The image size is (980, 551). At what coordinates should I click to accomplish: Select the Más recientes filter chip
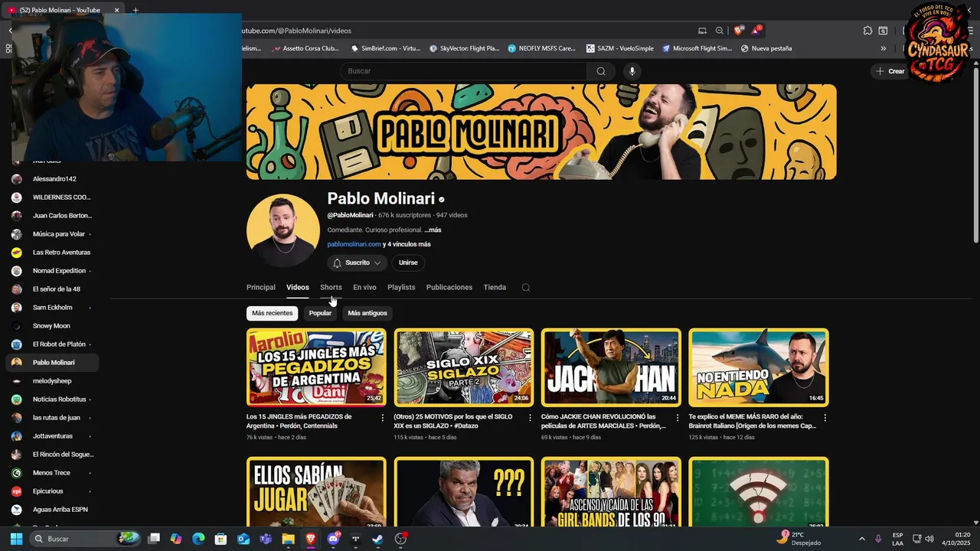click(272, 313)
